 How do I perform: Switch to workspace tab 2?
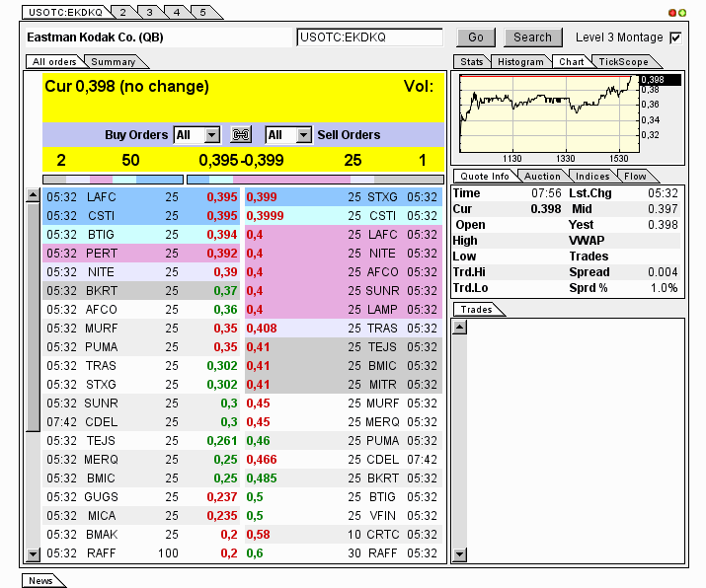click(122, 12)
